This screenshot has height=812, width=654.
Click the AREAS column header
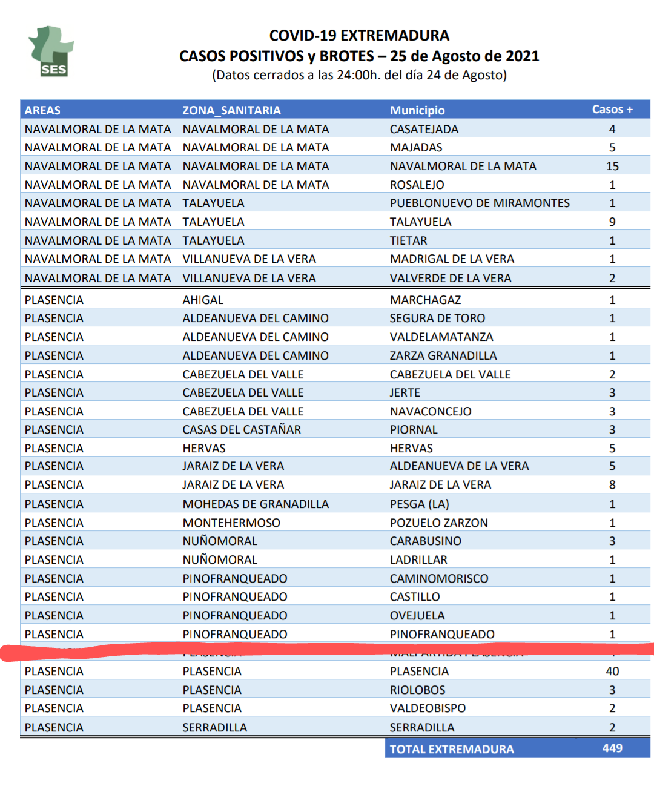tap(42, 110)
